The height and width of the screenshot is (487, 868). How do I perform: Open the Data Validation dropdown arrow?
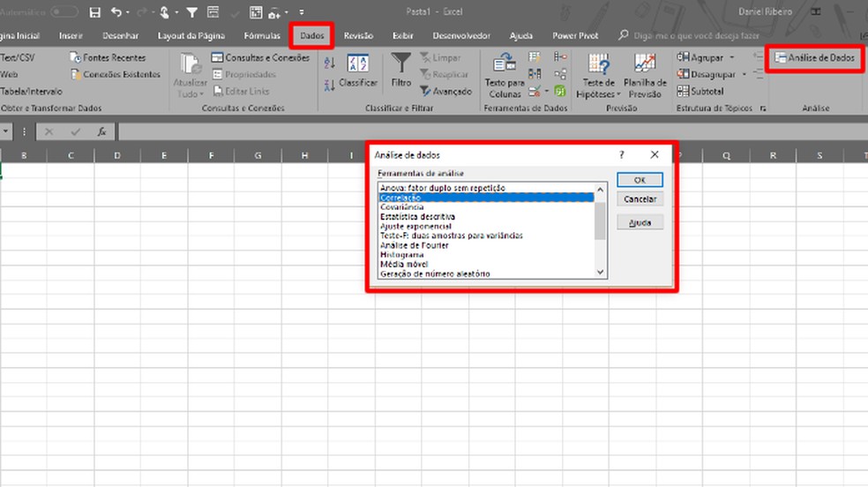point(546,92)
